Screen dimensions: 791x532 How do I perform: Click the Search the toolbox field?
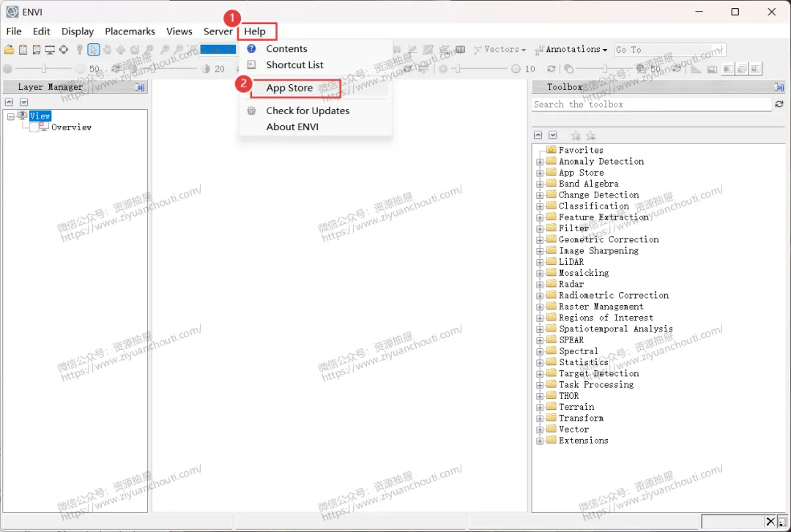point(652,105)
